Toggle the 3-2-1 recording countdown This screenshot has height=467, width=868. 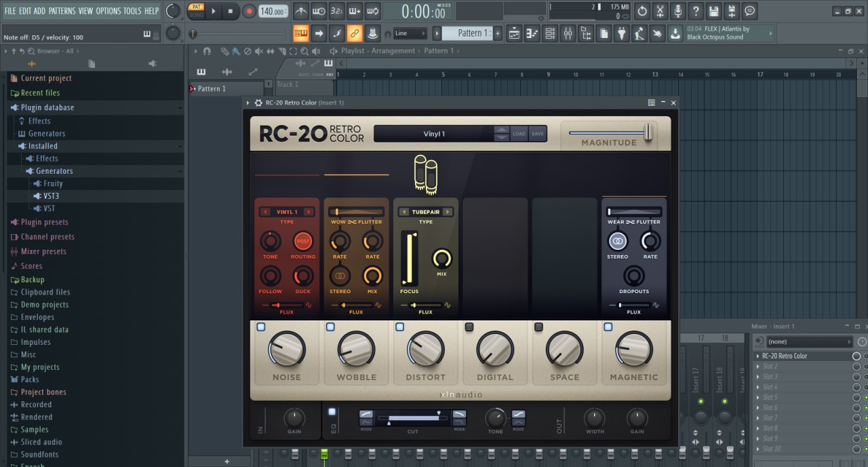point(336,11)
